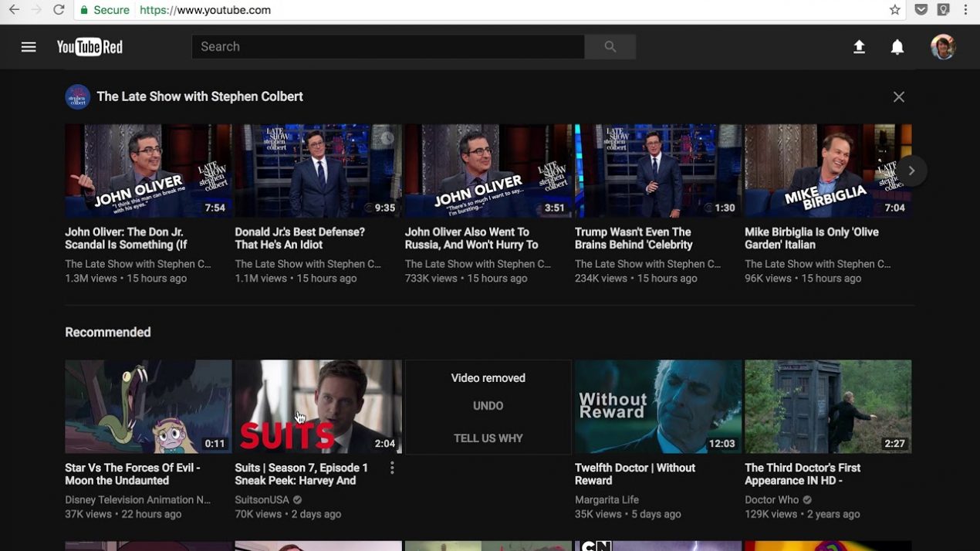Open the Chrome three-dot menu

point(965,10)
